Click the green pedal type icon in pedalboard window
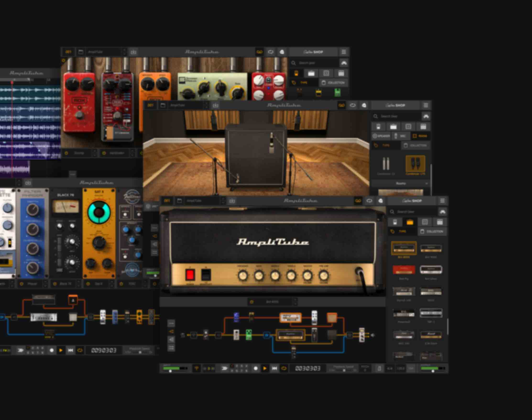 [x=338, y=93]
